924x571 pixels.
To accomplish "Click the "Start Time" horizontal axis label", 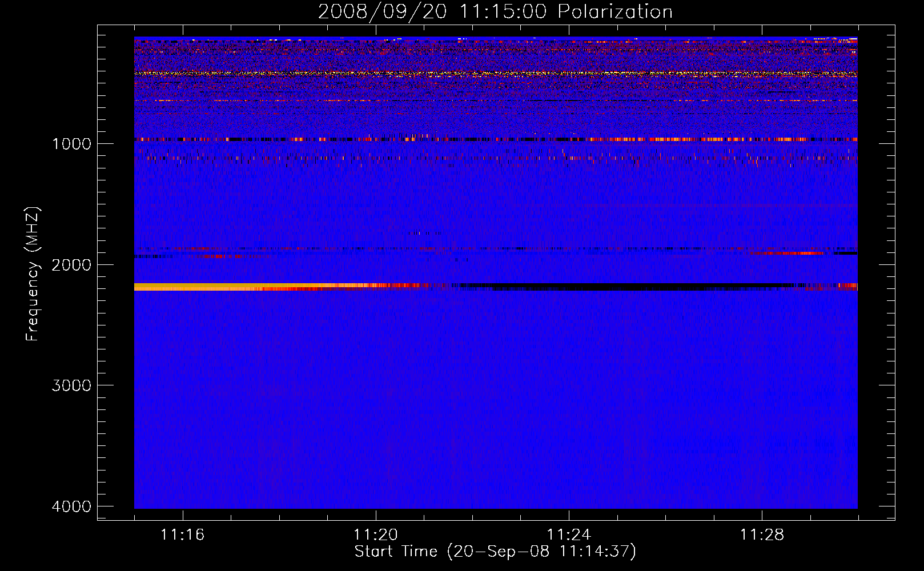I will pyautogui.click(x=396, y=552).
